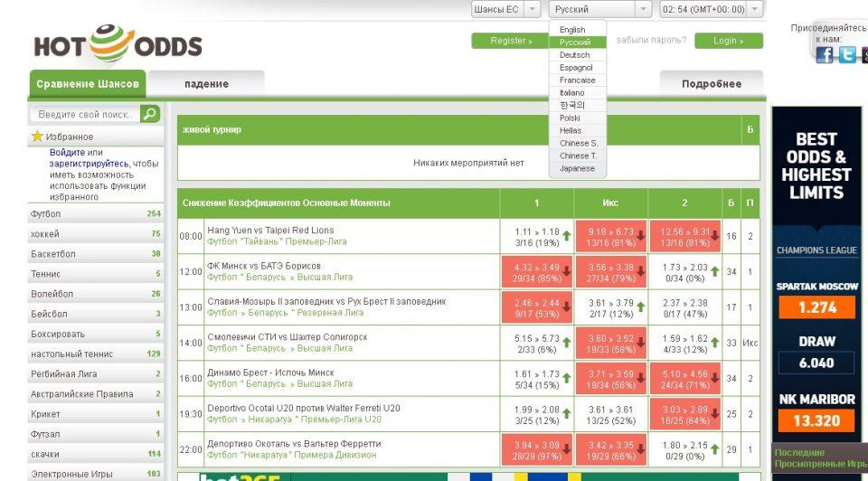
Task: Open the Подробнее tab
Action: click(711, 84)
